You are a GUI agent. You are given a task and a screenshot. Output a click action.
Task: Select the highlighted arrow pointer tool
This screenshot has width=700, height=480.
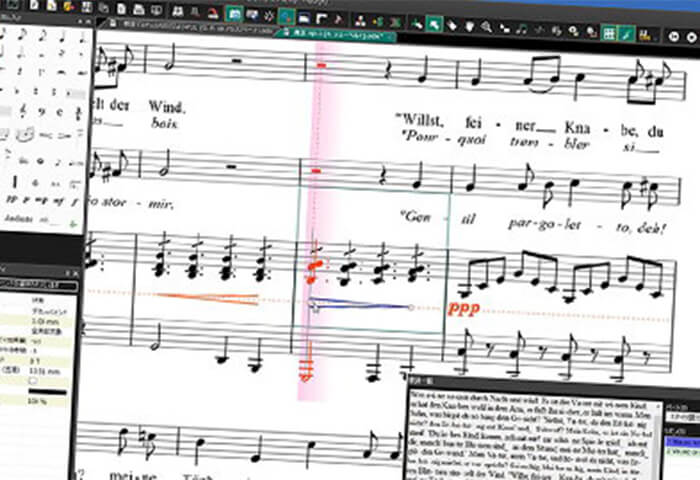433,24
